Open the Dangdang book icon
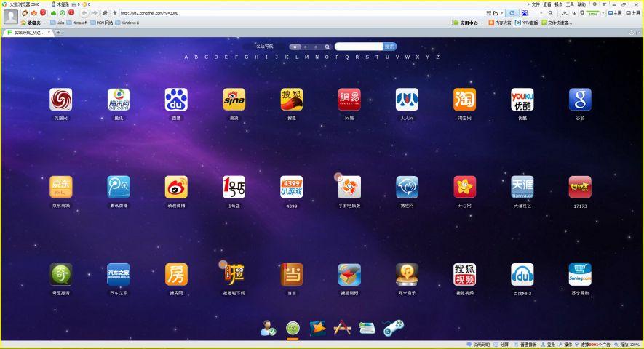 [x=292, y=275]
